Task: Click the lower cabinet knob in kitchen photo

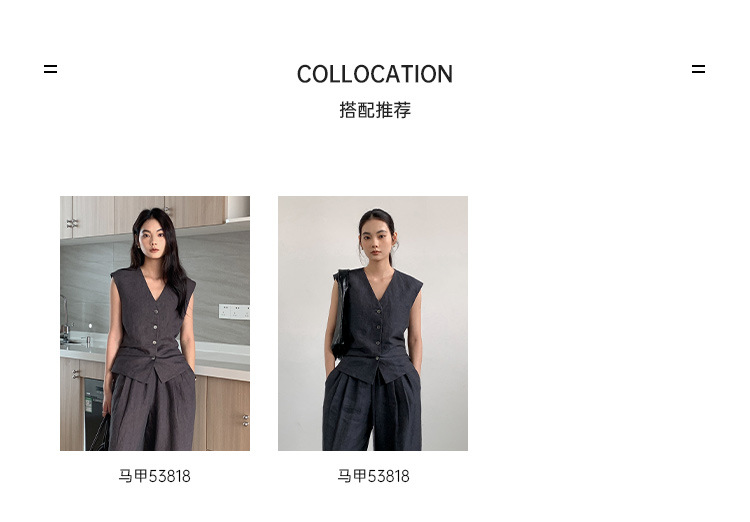Action: (x=245, y=421)
